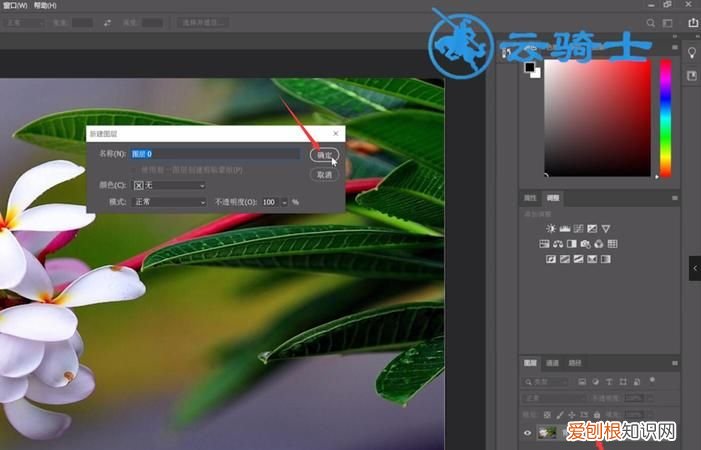Switch to the 属性 Properties tab
The width and height of the screenshot is (701, 450).
[x=530, y=198]
